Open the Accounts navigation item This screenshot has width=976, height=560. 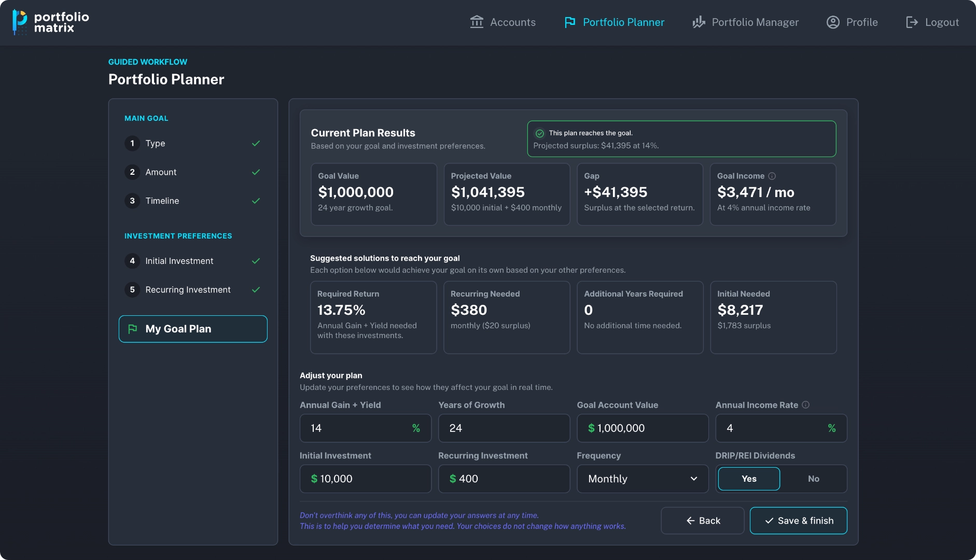tap(503, 22)
